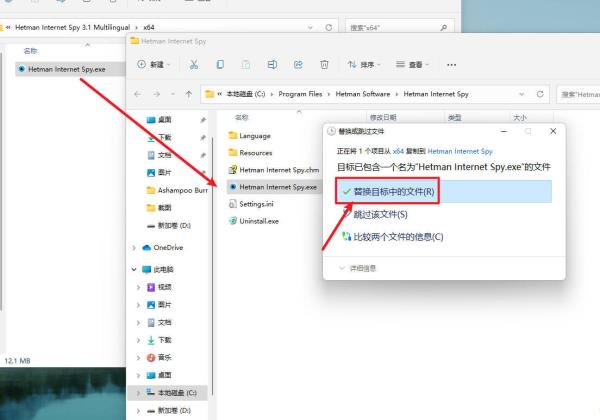Click the Share icon in toolbar

click(x=297, y=64)
